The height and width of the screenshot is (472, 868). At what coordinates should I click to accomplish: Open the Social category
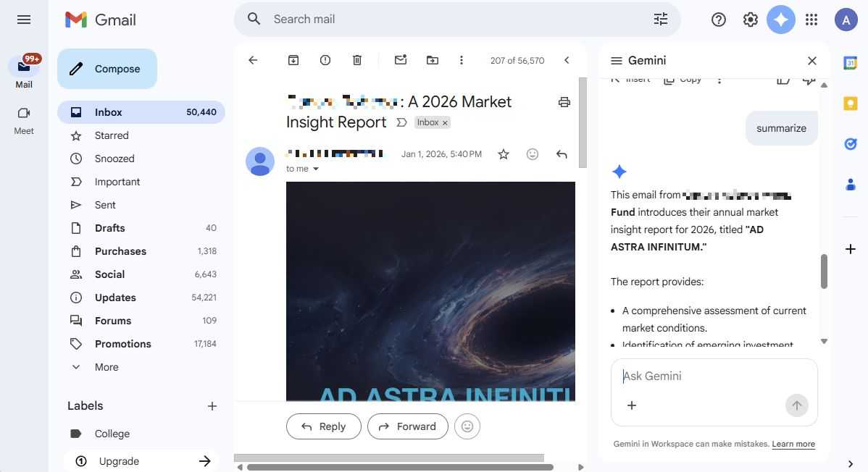tap(141, 274)
